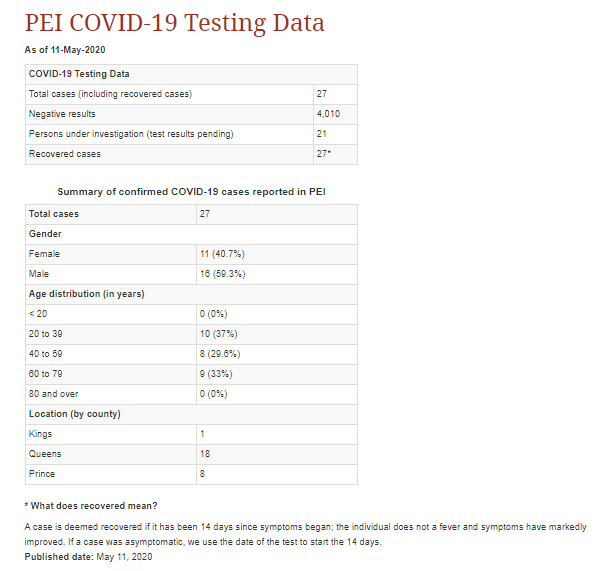This screenshot has height=571, width=609.
Task: Click the Queens county row label
Action: (44, 454)
